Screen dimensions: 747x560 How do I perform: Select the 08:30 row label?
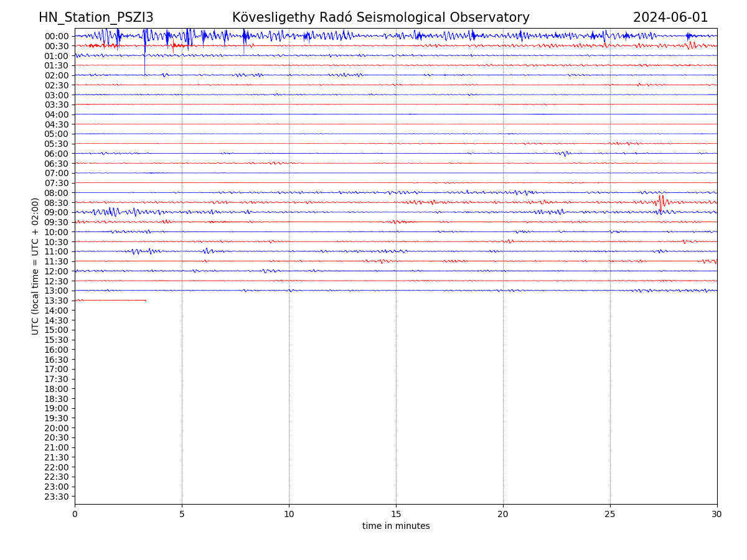click(x=56, y=203)
